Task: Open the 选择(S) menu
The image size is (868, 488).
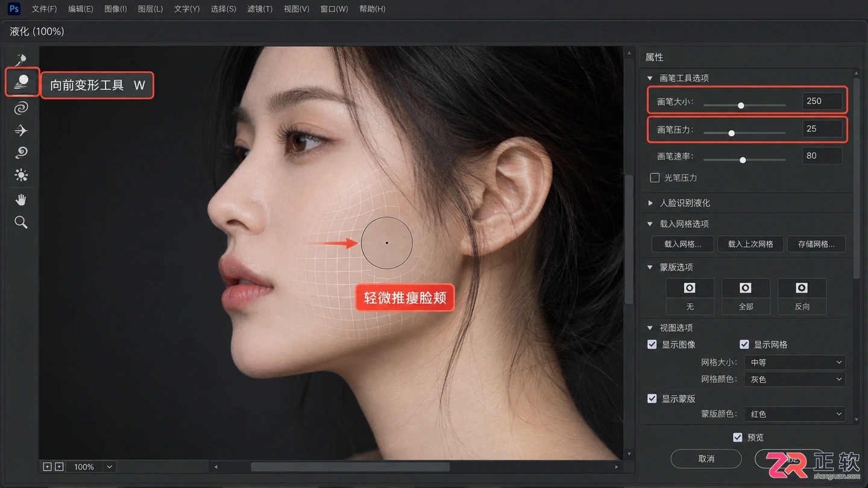Action: pyautogui.click(x=223, y=9)
